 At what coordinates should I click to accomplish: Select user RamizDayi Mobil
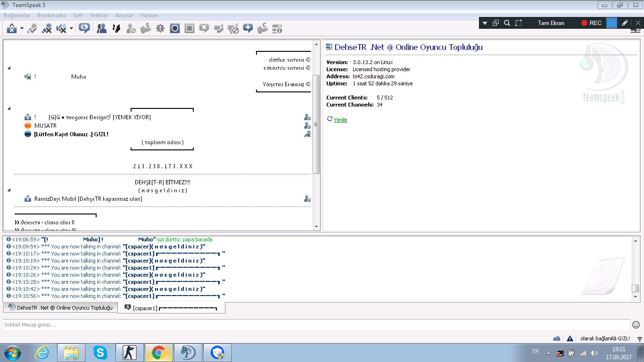(x=88, y=199)
